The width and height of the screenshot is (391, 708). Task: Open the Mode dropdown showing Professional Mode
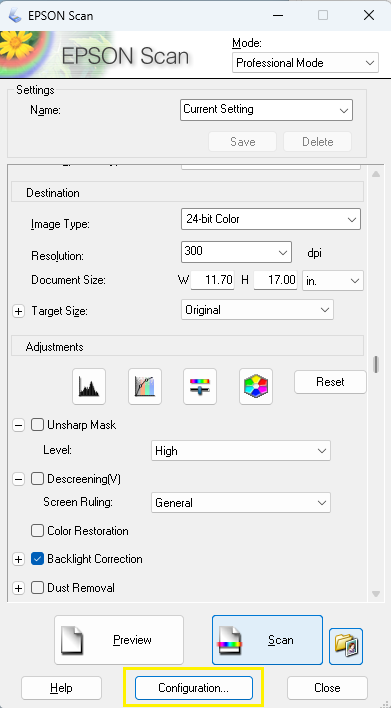click(x=306, y=63)
